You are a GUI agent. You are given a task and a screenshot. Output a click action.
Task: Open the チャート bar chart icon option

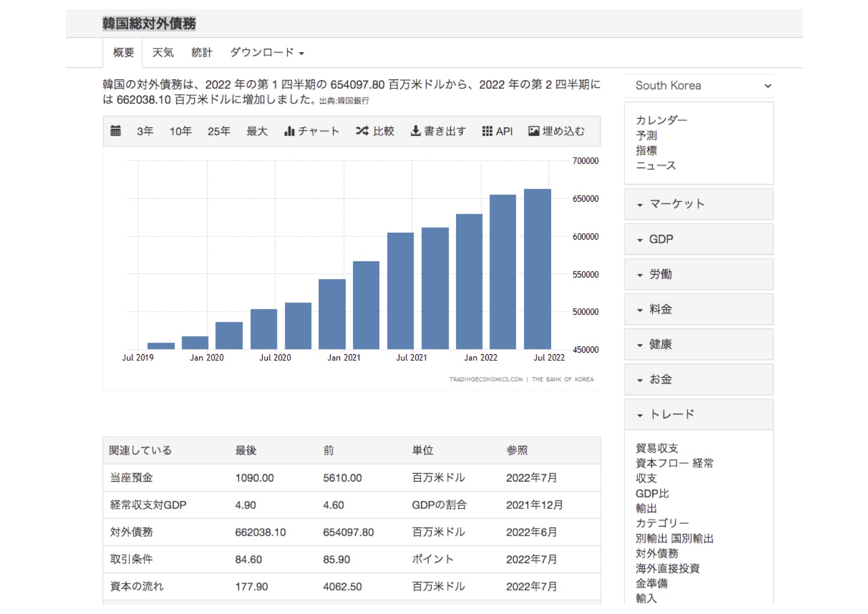coord(290,131)
